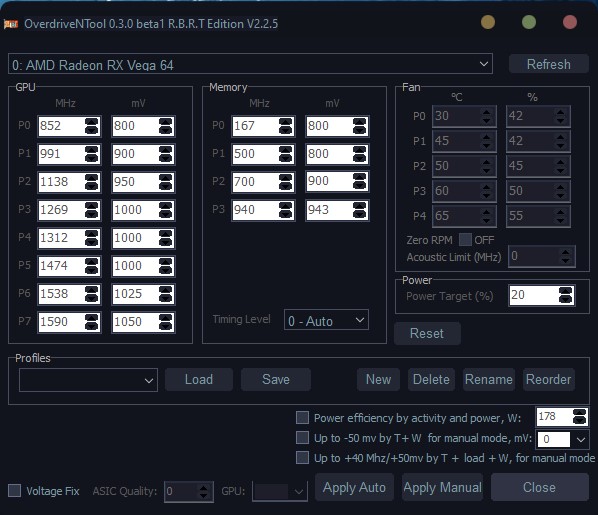598x515 pixels.
Task: Click GPU P3 MHz spinner next to 1269
Action: (92, 210)
